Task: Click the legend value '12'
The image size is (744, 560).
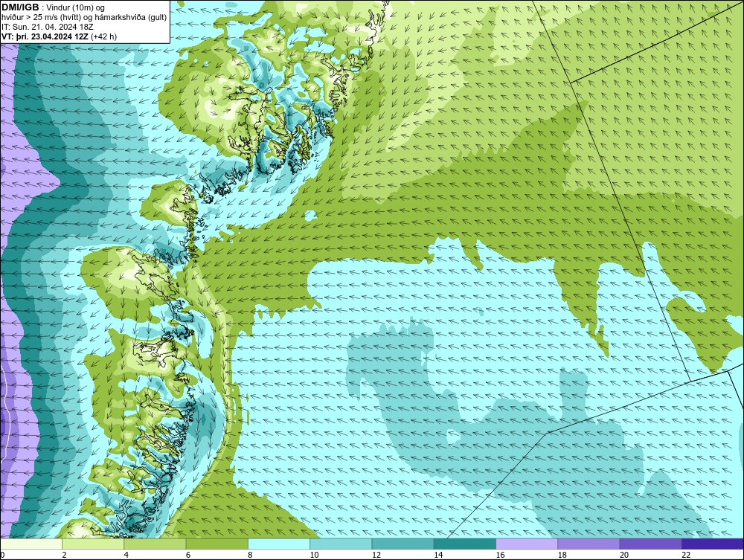Action: pyautogui.click(x=376, y=556)
